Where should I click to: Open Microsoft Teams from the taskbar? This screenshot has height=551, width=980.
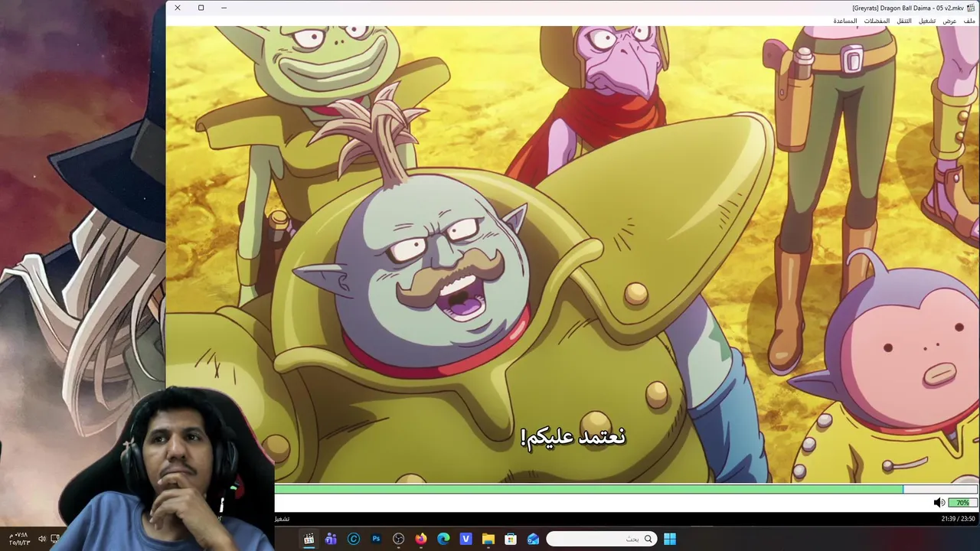[x=331, y=539]
